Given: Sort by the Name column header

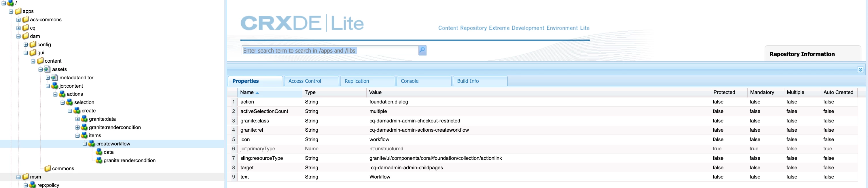Looking at the screenshot, I should coord(270,92).
